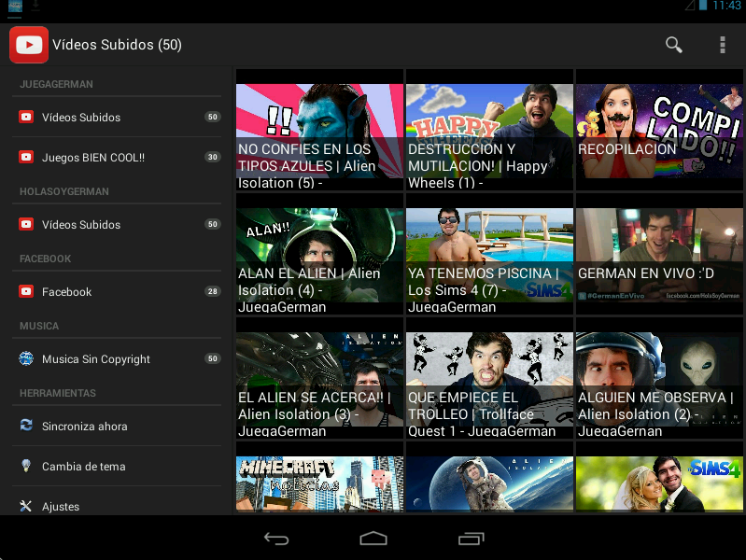Open Videos Subidos under JUEGAGERMAN
This screenshot has height=560, width=746.
[x=81, y=118]
